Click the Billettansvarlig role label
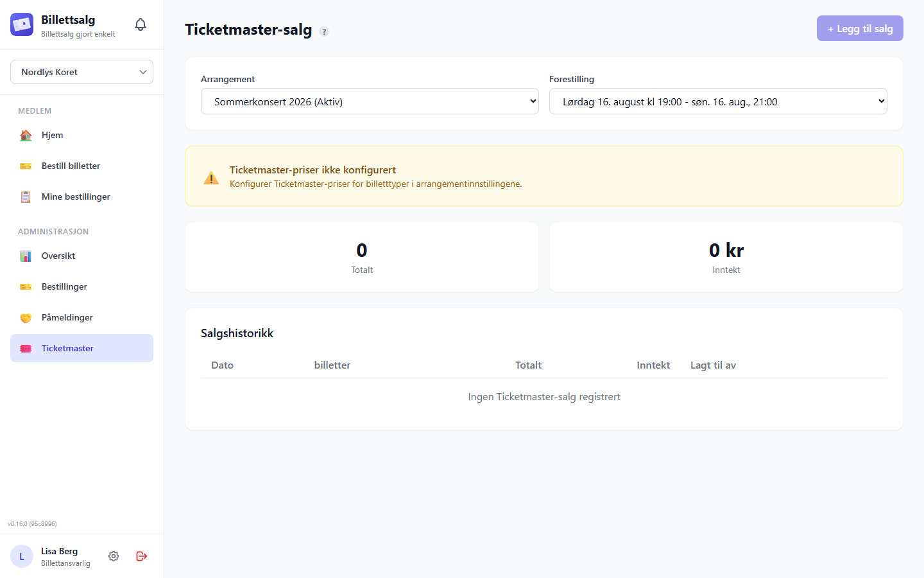 click(x=65, y=563)
